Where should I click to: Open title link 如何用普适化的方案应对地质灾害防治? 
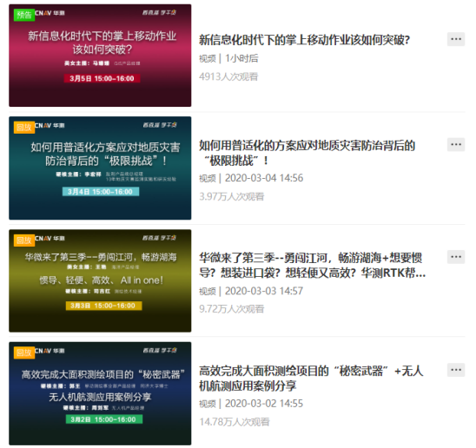point(307,153)
